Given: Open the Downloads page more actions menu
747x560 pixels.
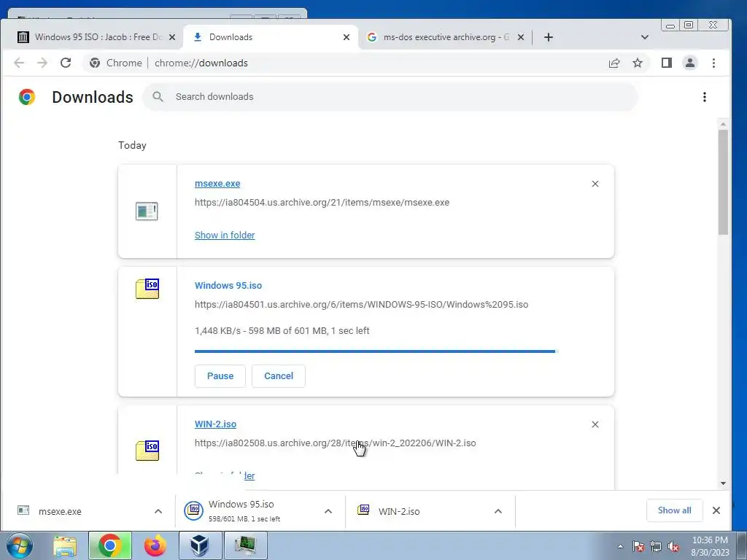Looking at the screenshot, I should pyautogui.click(x=704, y=97).
